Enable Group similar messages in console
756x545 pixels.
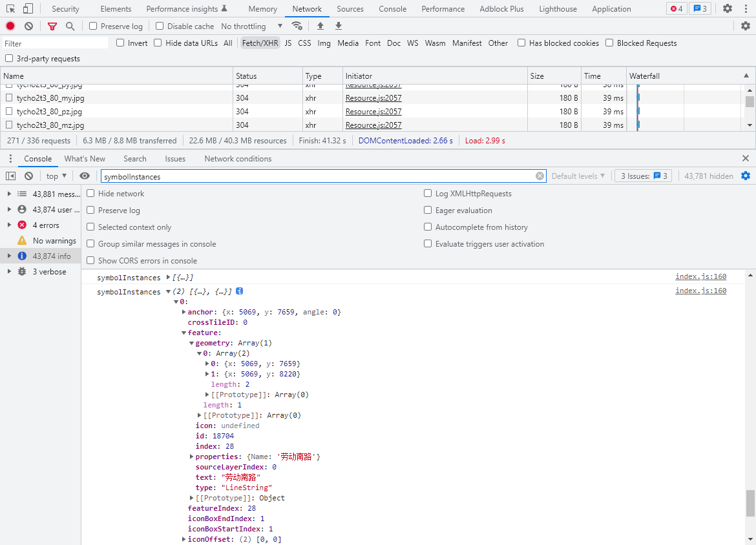click(x=90, y=244)
